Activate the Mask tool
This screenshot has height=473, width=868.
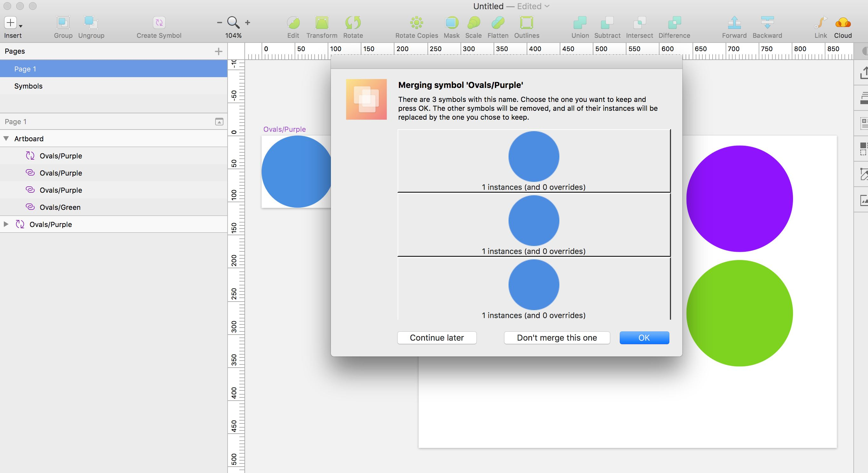tap(451, 23)
